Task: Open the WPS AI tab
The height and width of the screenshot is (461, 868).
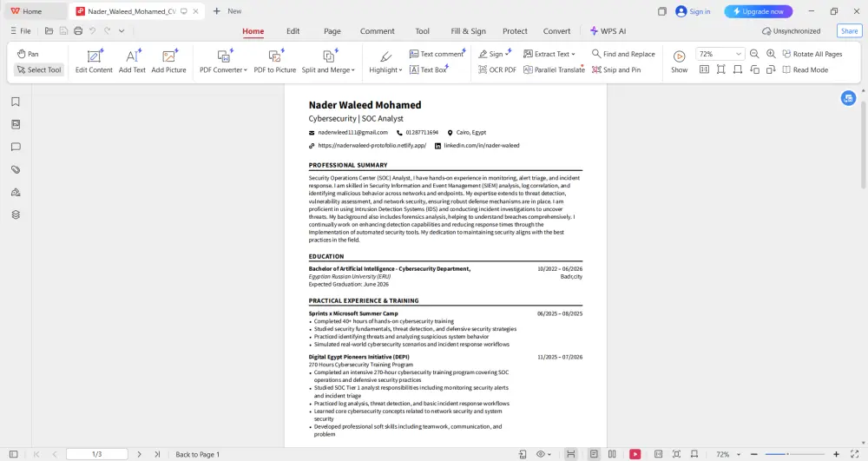Action: click(x=608, y=31)
